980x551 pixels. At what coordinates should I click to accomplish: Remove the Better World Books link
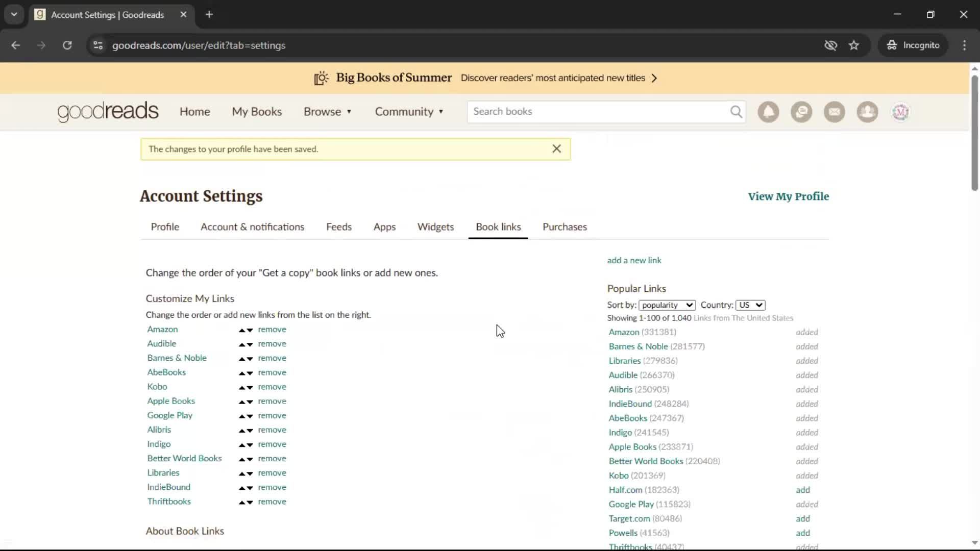pos(272,459)
